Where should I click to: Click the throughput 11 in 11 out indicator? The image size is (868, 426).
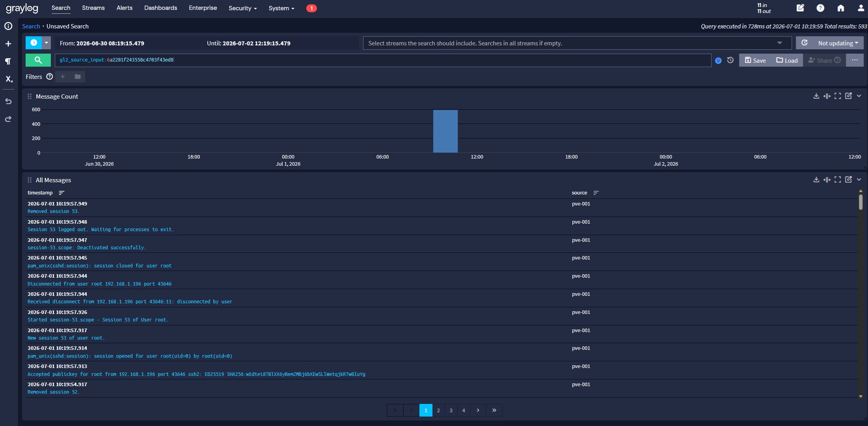[x=764, y=8]
